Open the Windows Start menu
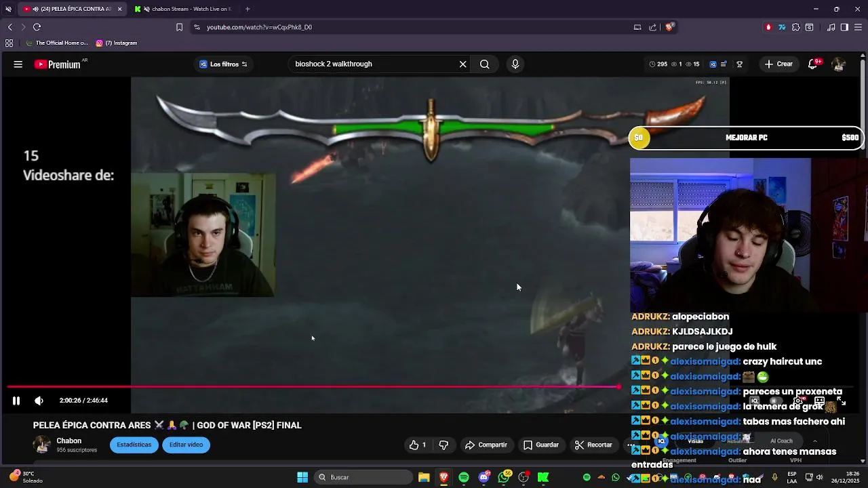The image size is (868, 488). pyautogui.click(x=302, y=477)
